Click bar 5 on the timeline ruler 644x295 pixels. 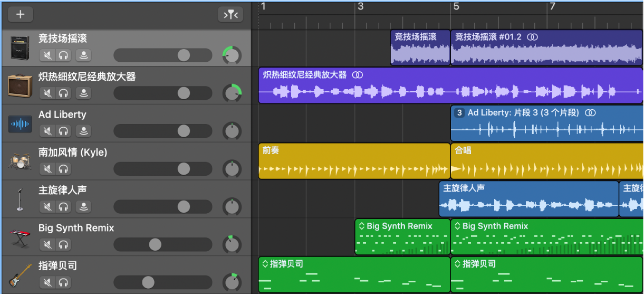pyautogui.click(x=456, y=7)
